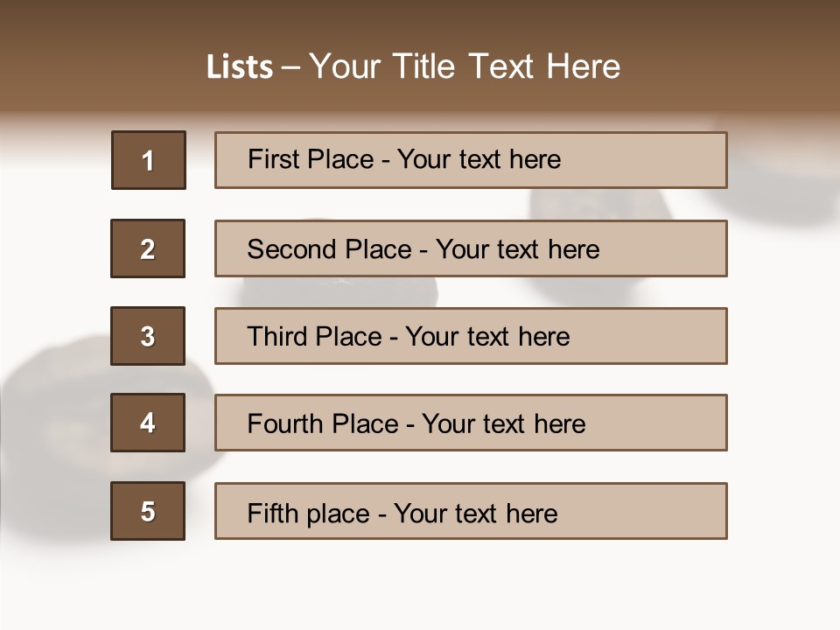Click "Your Title Text Here" in the heading
840x630 pixels.
coord(465,66)
